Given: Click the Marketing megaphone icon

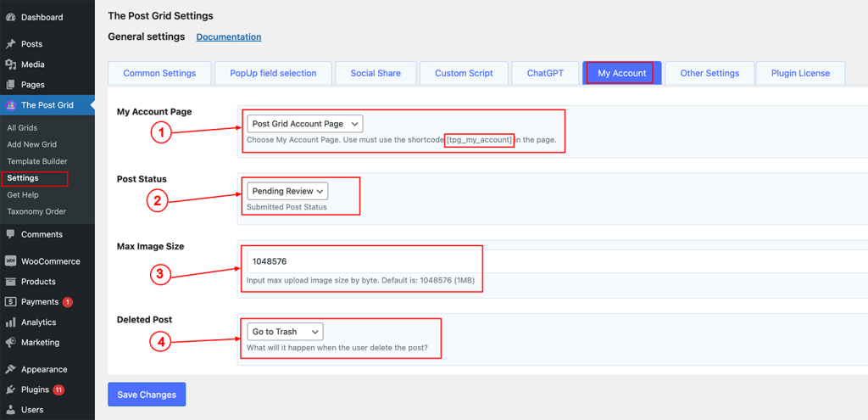Looking at the screenshot, I should pos(10,343).
